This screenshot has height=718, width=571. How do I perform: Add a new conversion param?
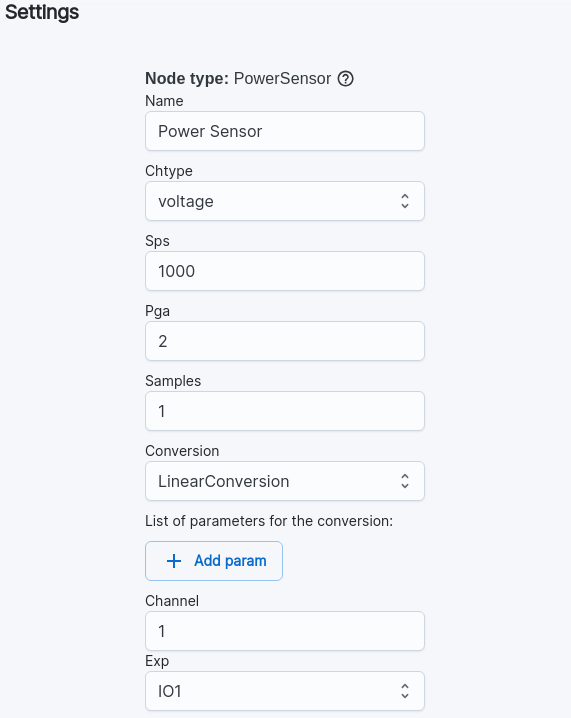click(x=214, y=561)
